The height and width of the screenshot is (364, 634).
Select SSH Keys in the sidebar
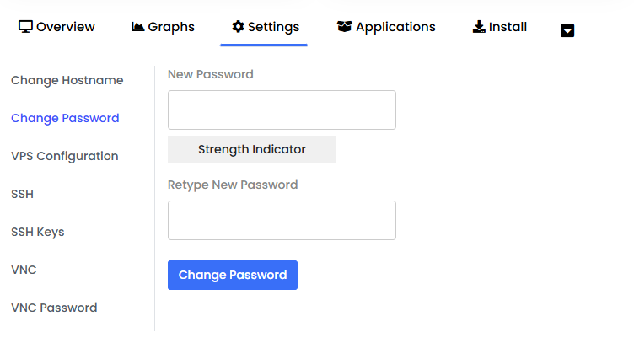[37, 232]
